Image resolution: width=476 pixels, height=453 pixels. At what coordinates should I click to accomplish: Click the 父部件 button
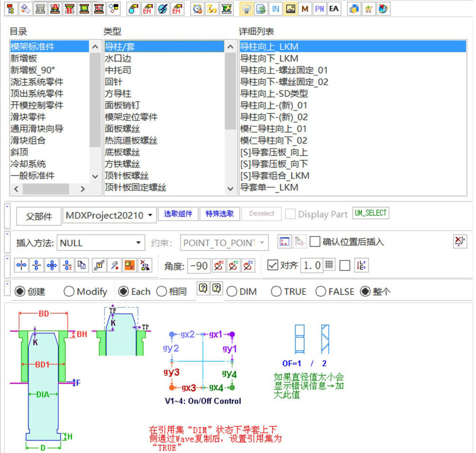click(39, 216)
